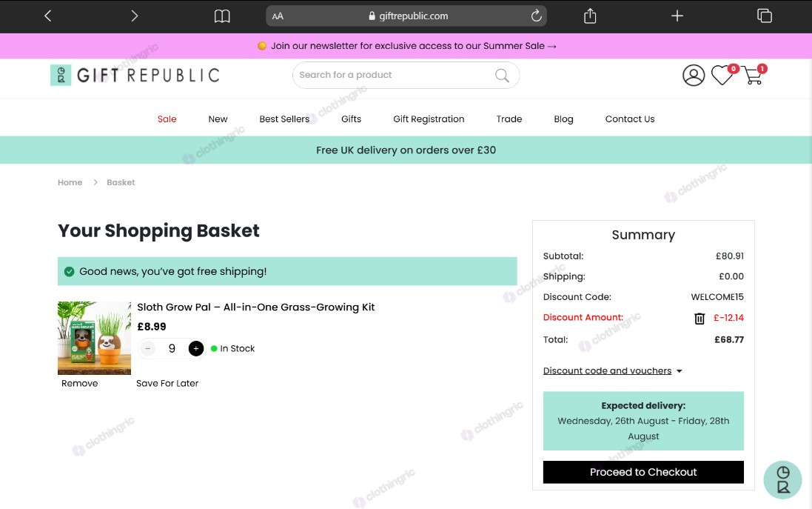Click the Search for a product field
Viewport: 812px width, 509px height.
(x=406, y=75)
